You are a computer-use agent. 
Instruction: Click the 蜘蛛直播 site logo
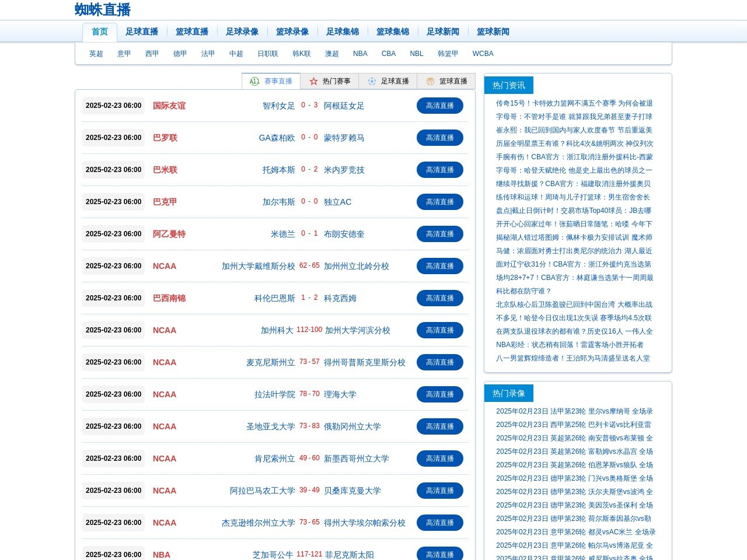coord(103,9)
